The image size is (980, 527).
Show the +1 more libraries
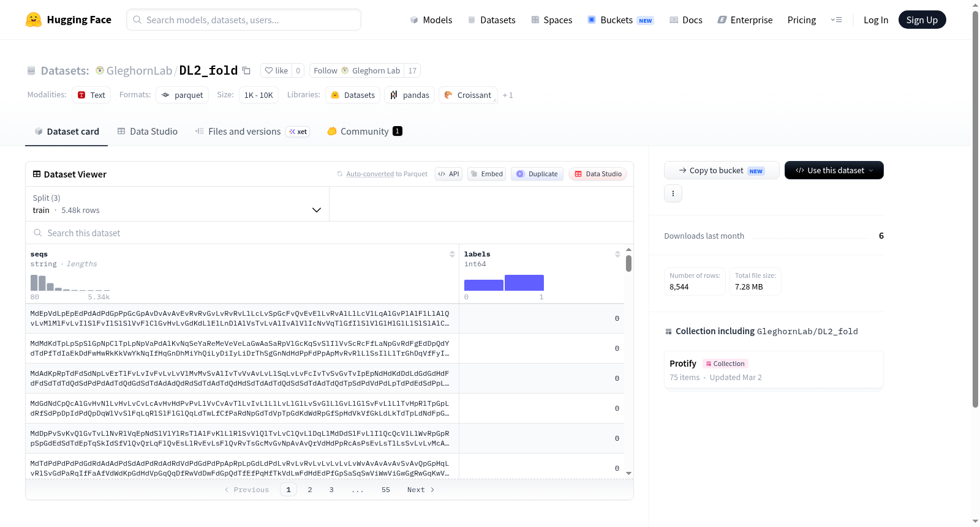(x=508, y=95)
